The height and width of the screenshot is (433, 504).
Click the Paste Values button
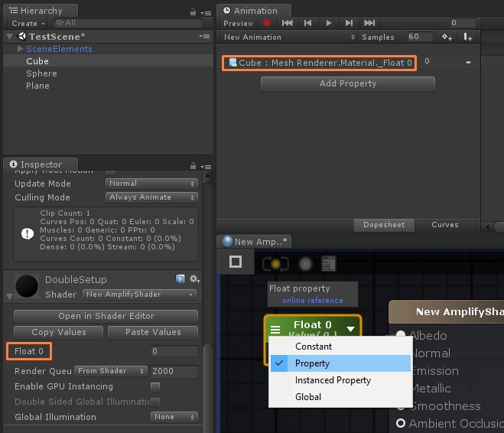[153, 332]
